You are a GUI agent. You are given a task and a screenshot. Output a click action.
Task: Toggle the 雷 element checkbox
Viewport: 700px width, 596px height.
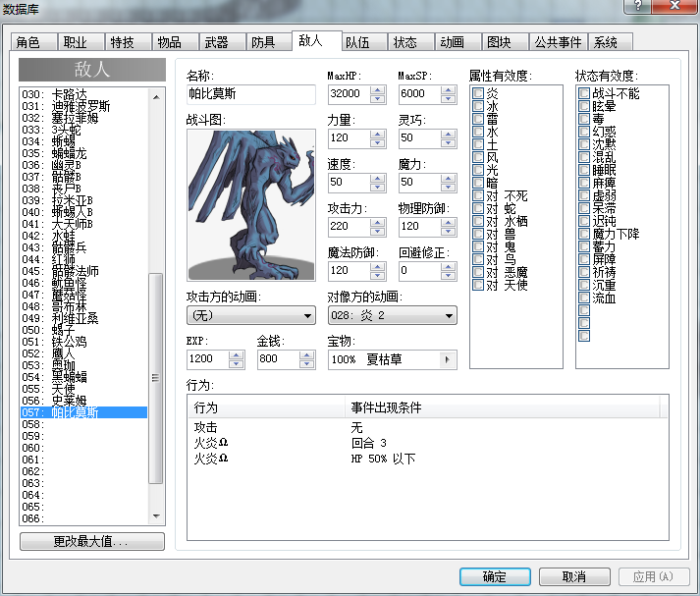pos(478,119)
